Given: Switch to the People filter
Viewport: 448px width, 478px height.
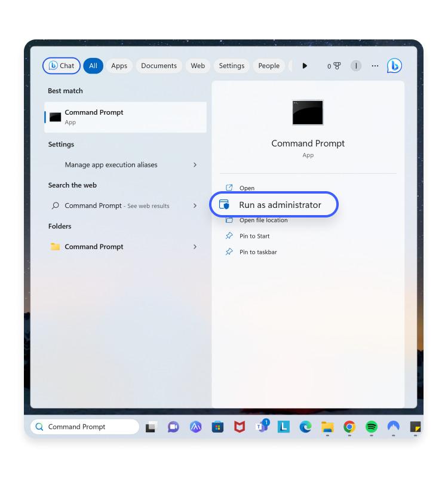Looking at the screenshot, I should click(269, 66).
